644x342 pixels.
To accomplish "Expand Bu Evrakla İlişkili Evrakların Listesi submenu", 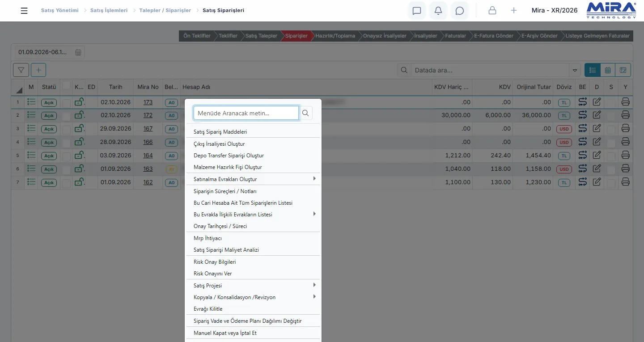I will [x=314, y=214].
